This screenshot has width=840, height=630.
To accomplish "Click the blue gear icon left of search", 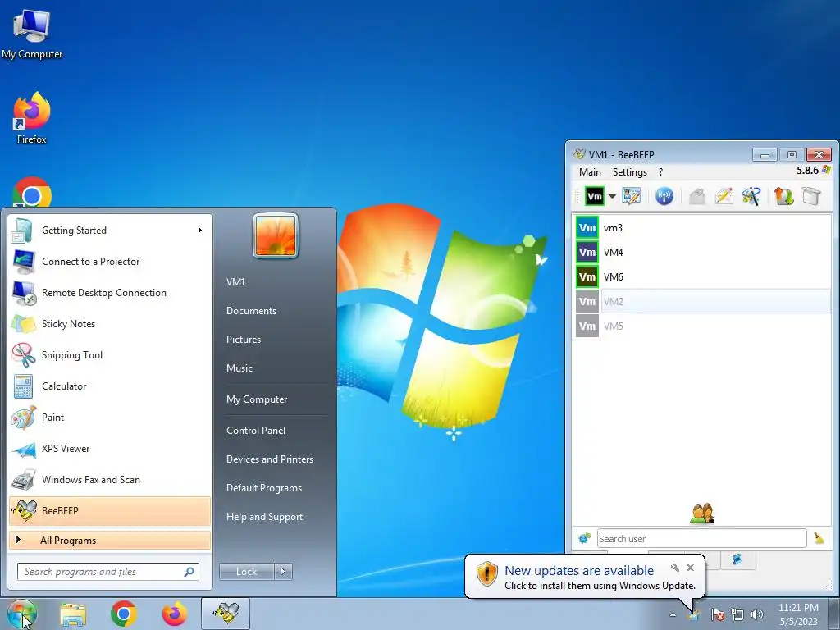I will (584, 538).
